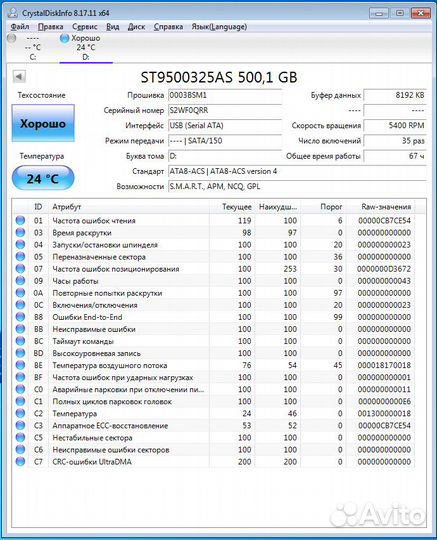Select the Часы работы attribute text
The image size is (437, 540).
[75, 281]
